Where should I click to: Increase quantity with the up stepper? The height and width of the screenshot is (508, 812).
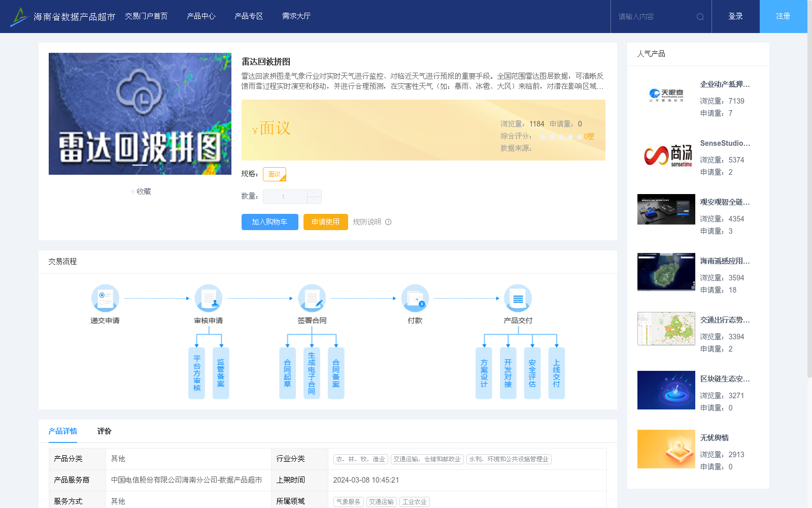[315, 193]
